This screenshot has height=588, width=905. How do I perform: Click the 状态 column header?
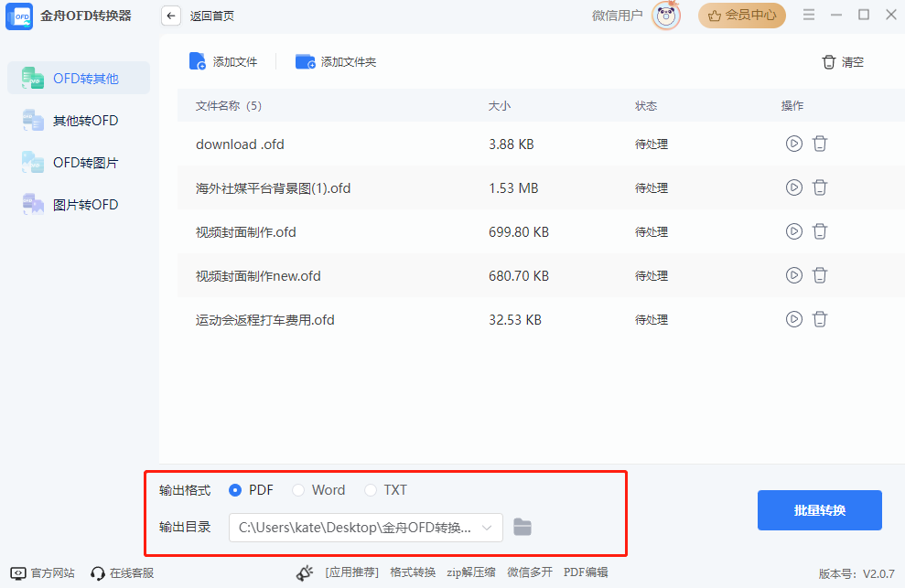point(646,105)
